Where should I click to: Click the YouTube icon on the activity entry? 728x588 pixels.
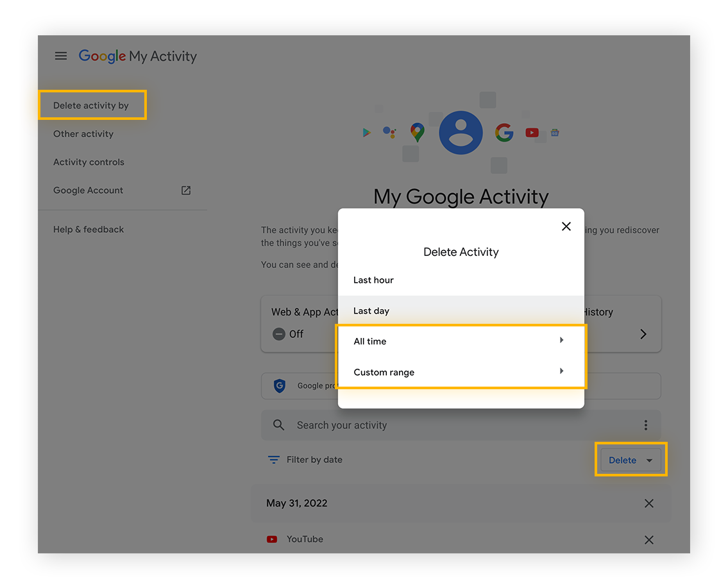[x=271, y=539]
